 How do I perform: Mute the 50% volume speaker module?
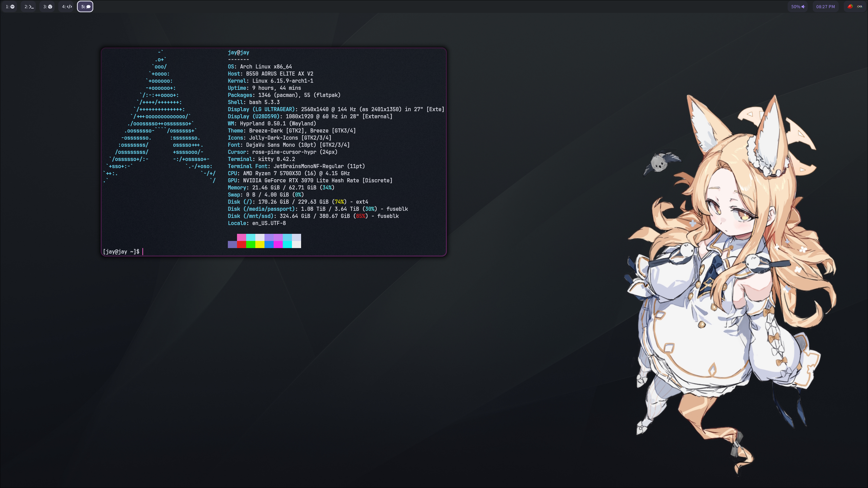(x=798, y=6)
